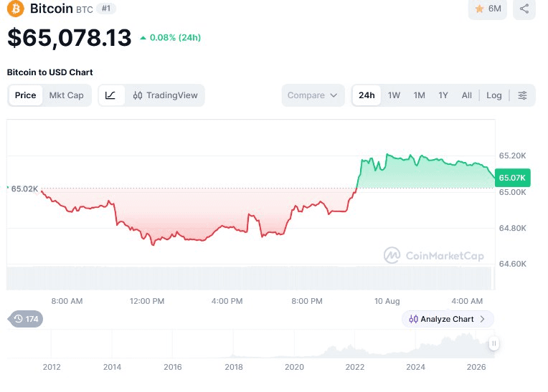Screen dimensions: 548x392
Task: Open the share icon button
Action: [524, 9]
